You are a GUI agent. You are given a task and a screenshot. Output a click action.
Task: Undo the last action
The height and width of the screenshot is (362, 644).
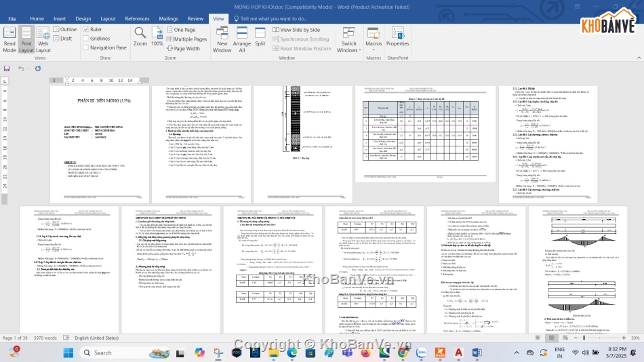click(20, 68)
